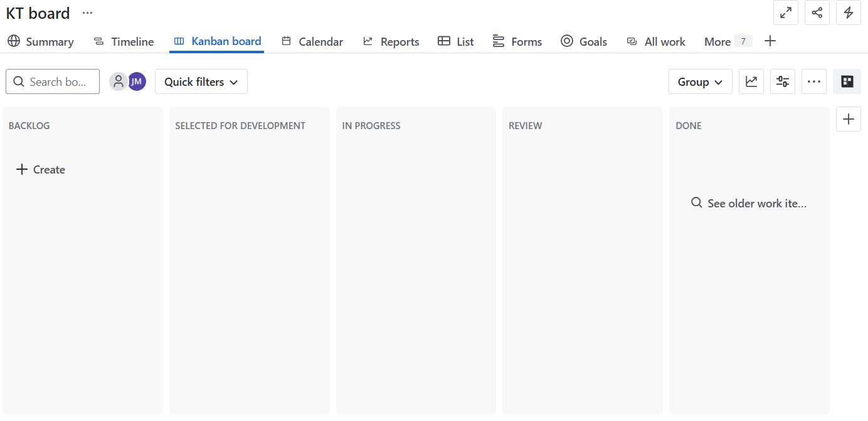The image size is (868, 421).
Task: Click the board three-dot more options button
Action: (x=813, y=81)
